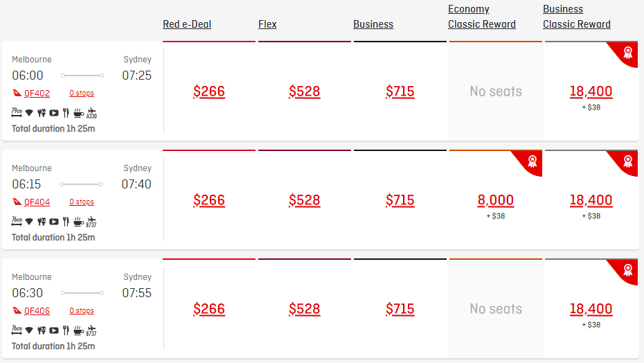The height and width of the screenshot is (363, 644).
Task: Click the video entertainment icon for QF404
Action: pos(54,222)
